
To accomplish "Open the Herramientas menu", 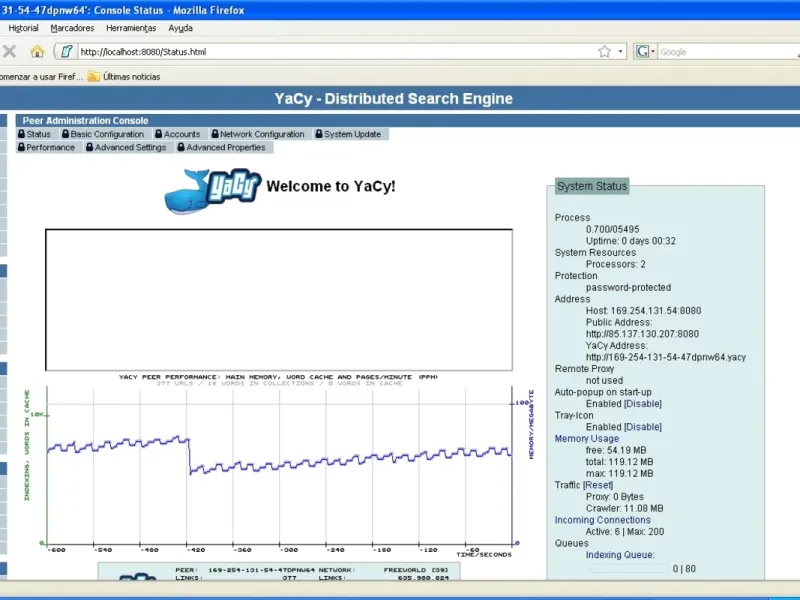I will (131, 28).
